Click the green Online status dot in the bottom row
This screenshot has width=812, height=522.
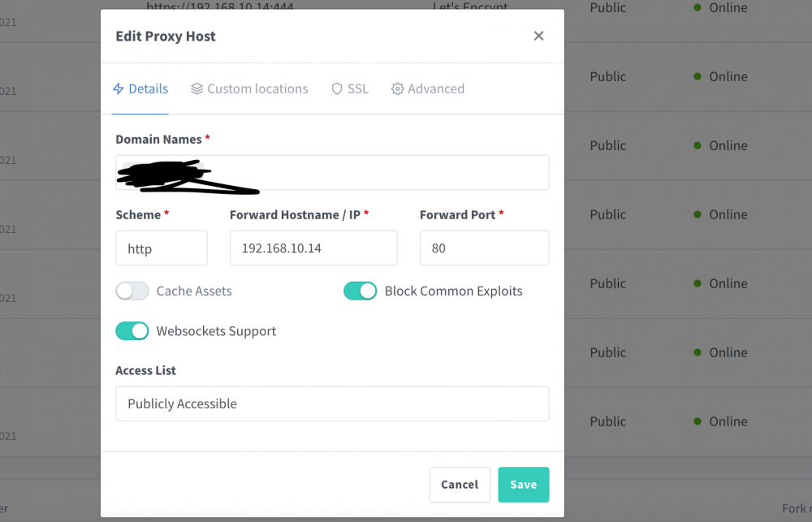pyautogui.click(x=698, y=421)
